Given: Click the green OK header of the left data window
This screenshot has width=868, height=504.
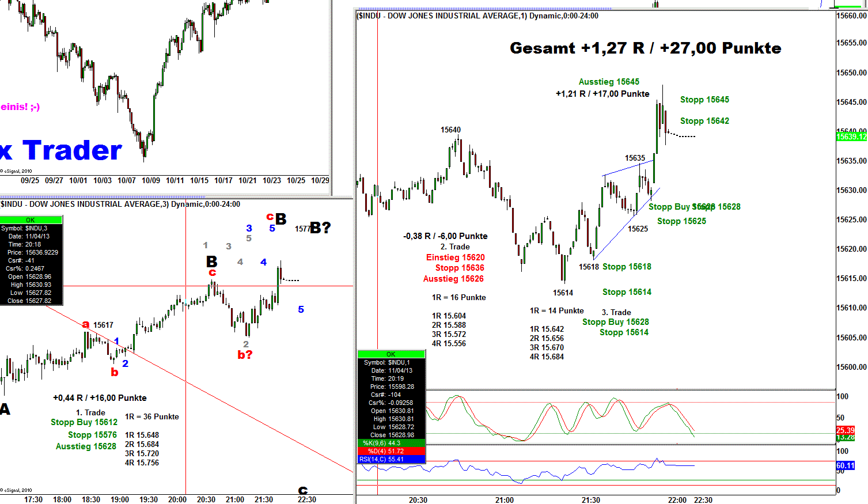Looking at the screenshot, I should point(31,220).
